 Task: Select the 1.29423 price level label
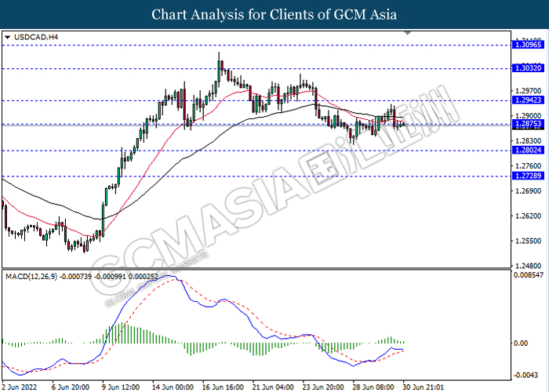[528, 100]
